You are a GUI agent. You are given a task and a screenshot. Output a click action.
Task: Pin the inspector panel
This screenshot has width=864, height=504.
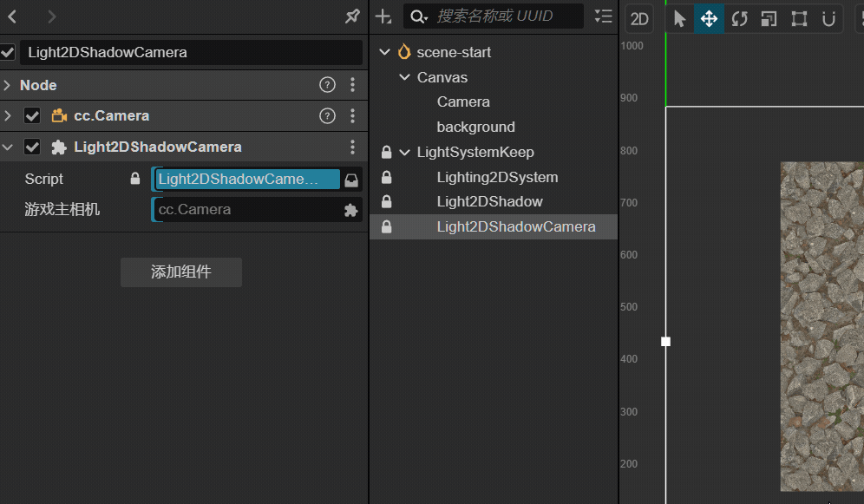coord(352,16)
